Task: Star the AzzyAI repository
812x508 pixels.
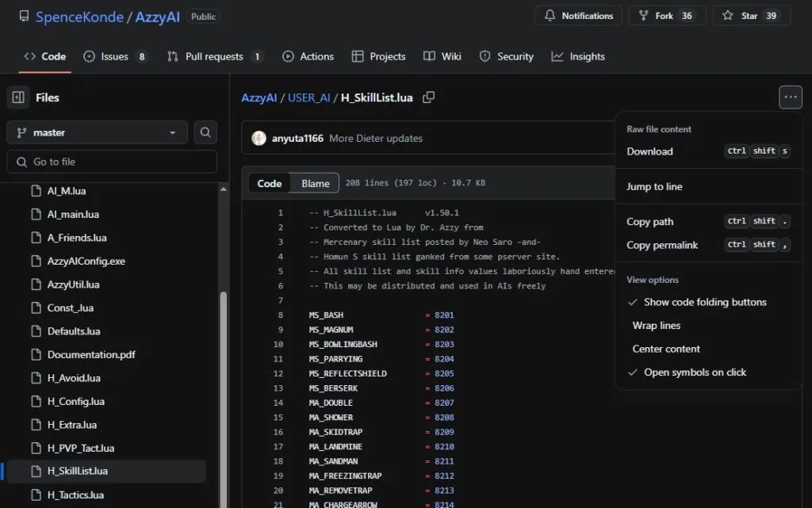Action: (x=751, y=16)
